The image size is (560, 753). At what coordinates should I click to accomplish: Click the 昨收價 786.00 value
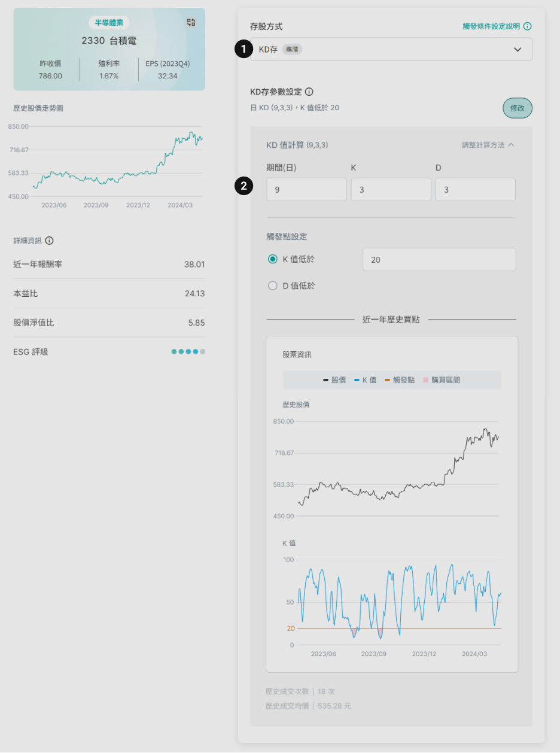tap(50, 76)
